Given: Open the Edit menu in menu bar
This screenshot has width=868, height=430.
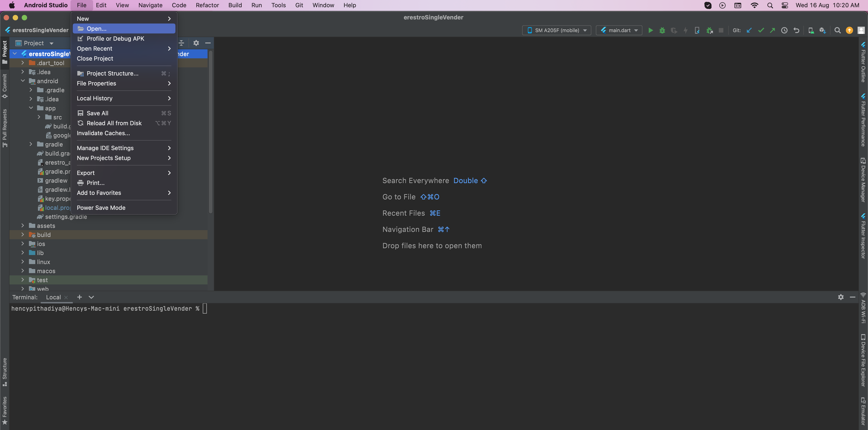Looking at the screenshot, I should click(101, 5).
